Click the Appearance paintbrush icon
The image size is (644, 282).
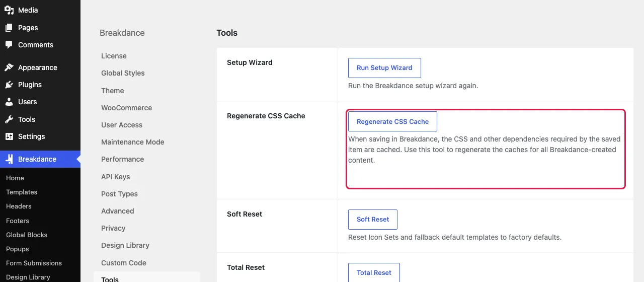9,67
